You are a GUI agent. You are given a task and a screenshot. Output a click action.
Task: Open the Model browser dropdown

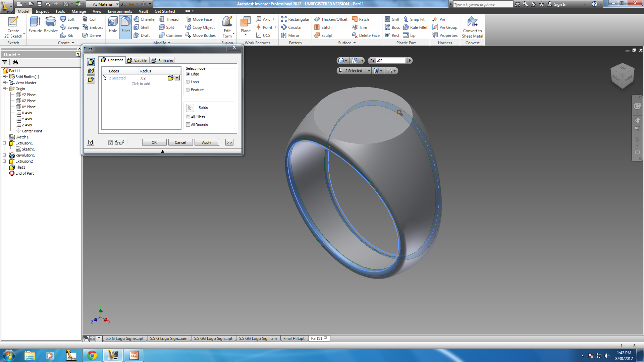point(12,55)
